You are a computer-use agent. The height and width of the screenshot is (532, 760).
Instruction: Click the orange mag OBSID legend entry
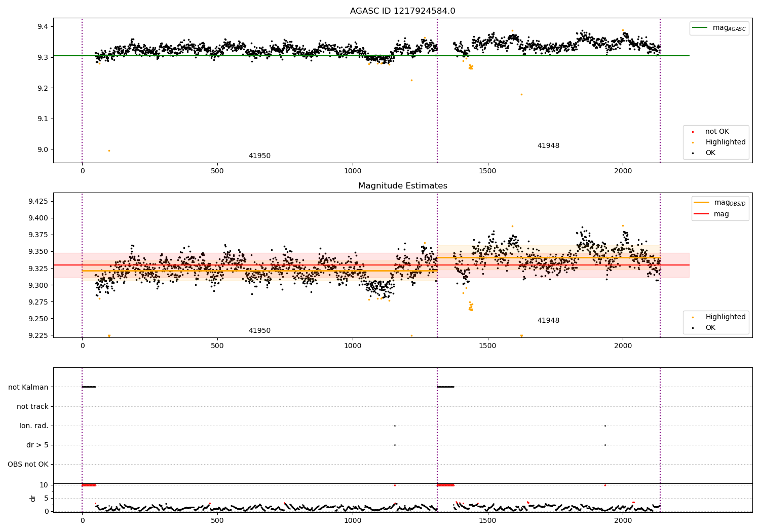[x=720, y=203]
